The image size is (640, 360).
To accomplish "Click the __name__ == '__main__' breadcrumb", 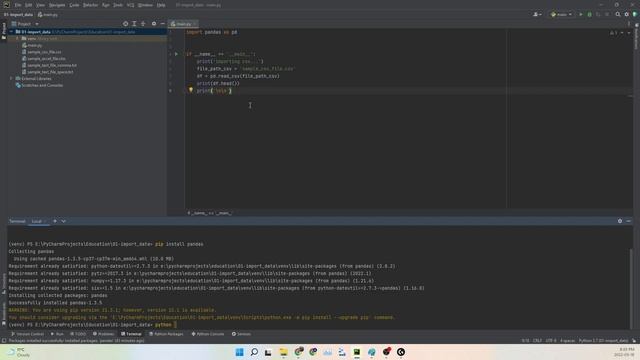I will pos(209,213).
